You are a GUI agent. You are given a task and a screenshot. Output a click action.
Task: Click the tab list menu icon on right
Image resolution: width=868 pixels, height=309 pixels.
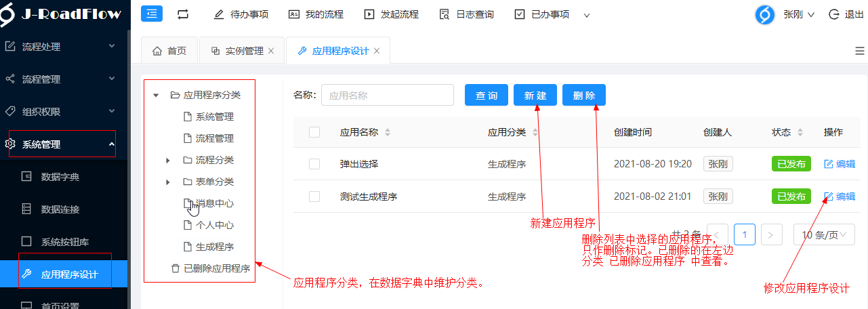point(859,51)
